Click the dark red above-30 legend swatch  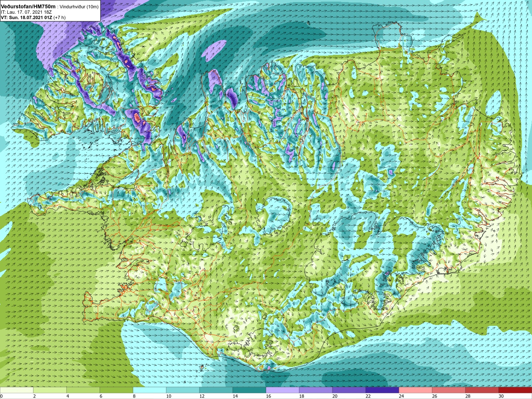point(515,390)
